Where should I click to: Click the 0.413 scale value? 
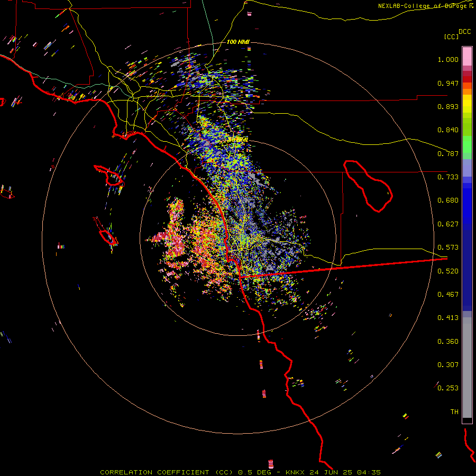(448, 318)
